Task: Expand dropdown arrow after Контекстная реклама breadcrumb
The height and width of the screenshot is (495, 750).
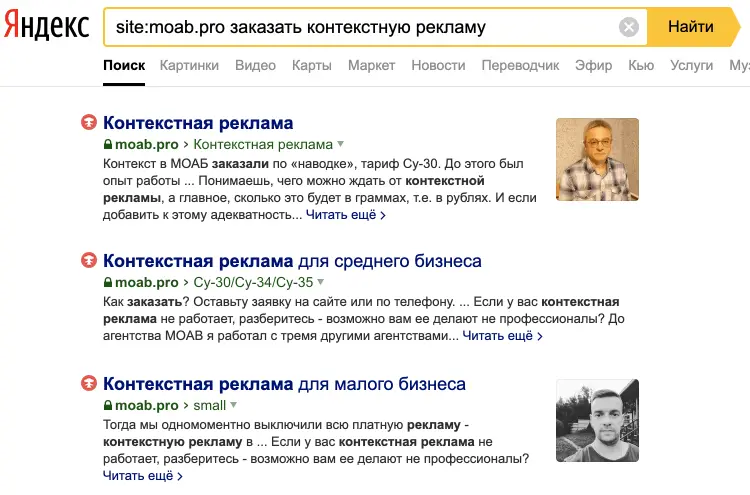Action: pos(341,145)
